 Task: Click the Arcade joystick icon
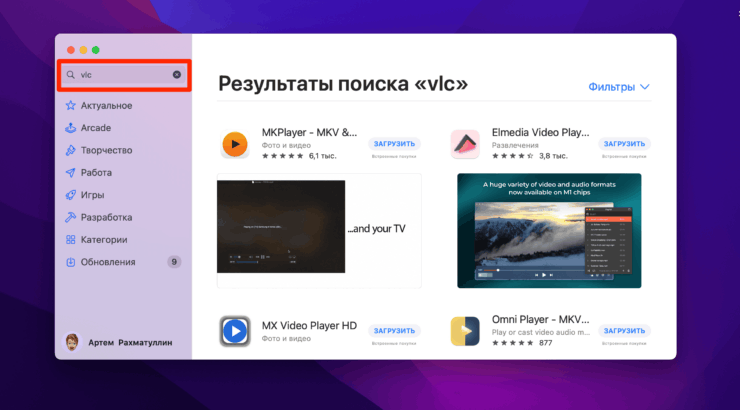coord(70,128)
